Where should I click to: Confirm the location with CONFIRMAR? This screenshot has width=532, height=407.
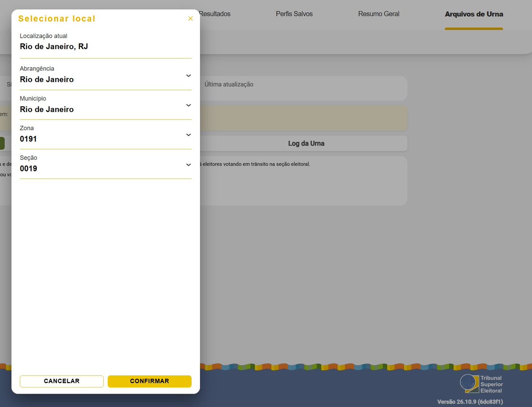[x=149, y=381]
